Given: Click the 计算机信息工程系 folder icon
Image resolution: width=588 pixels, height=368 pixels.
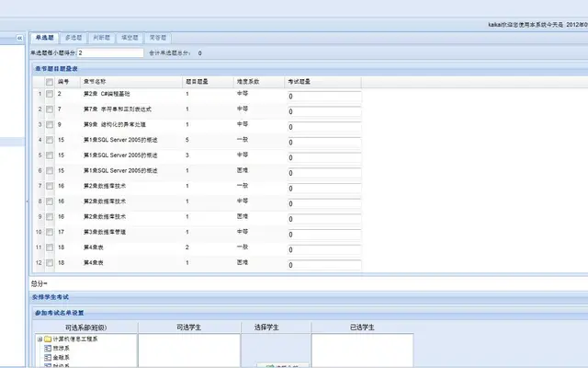Looking at the screenshot, I should click(48, 339).
